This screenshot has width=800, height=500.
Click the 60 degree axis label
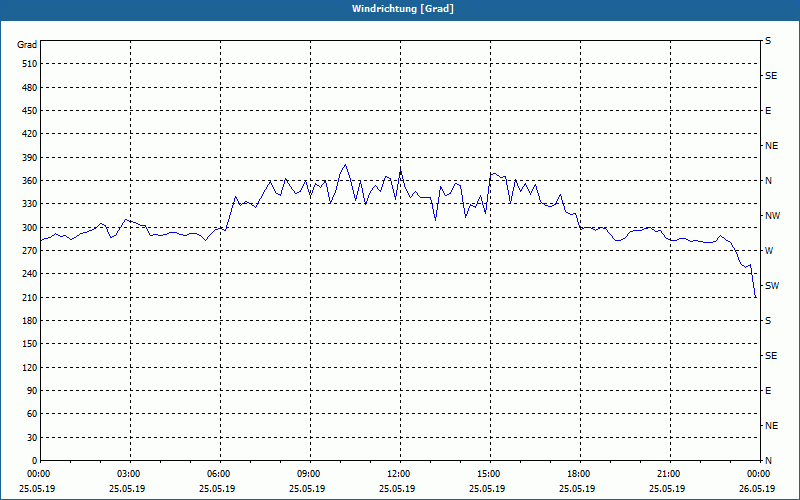click(32, 414)
